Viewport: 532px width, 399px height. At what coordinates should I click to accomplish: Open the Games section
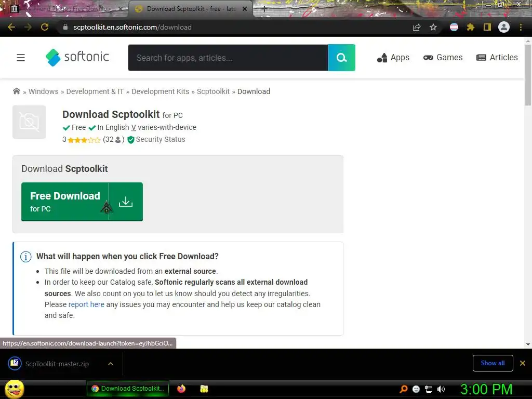[x=443, y=58]
